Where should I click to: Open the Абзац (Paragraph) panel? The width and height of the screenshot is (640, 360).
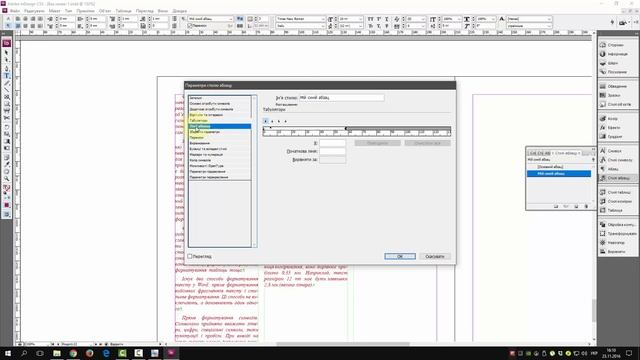pos(618,169)
